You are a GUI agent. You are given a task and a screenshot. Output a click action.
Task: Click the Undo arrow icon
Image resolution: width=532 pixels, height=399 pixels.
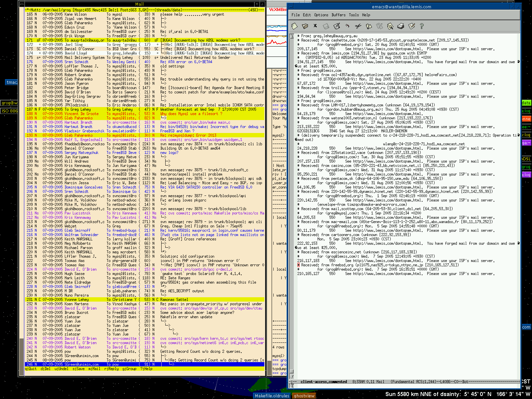coord(347,26)
